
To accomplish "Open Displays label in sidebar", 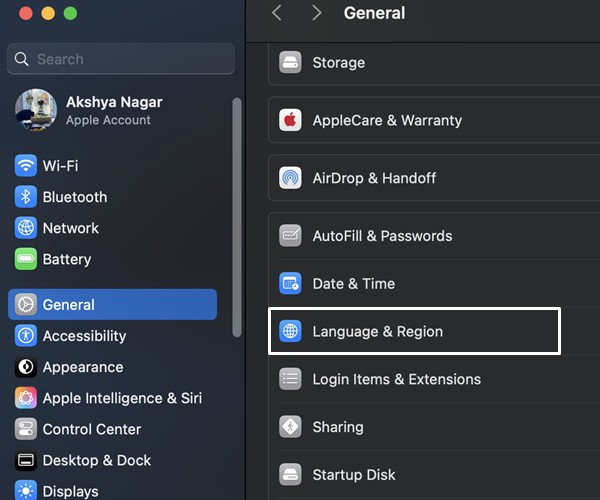I will point(70,492).
